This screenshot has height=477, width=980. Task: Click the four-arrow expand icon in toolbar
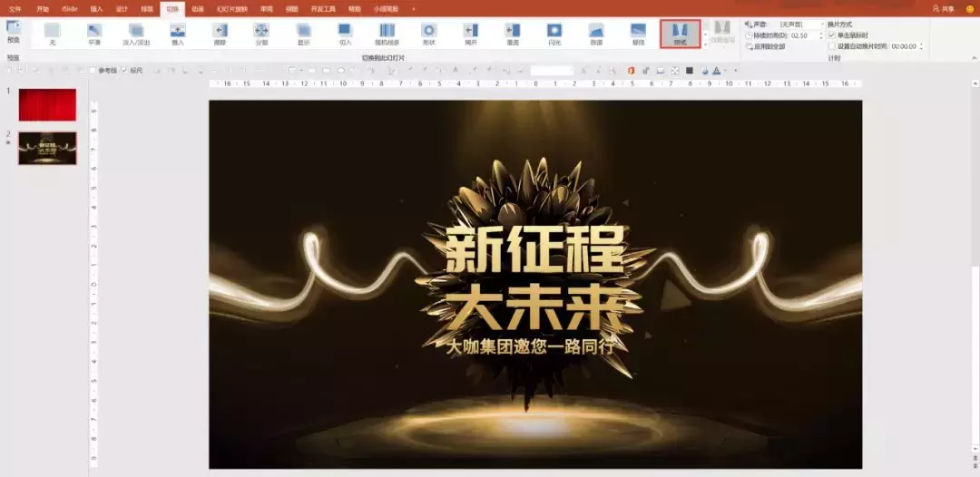coord(675,71)
